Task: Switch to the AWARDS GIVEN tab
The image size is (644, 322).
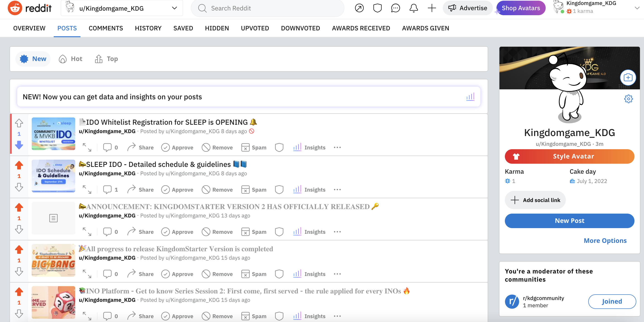Action: coord(426,28)
